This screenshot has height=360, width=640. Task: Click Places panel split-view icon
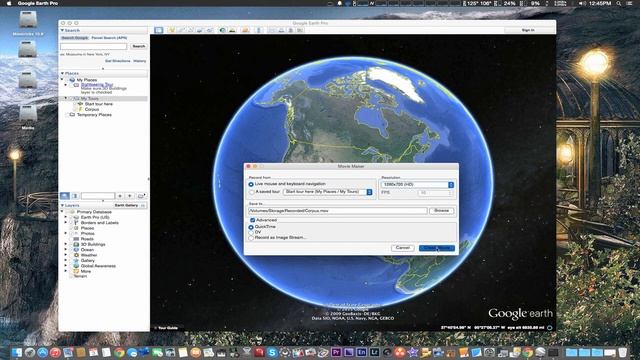75,196
